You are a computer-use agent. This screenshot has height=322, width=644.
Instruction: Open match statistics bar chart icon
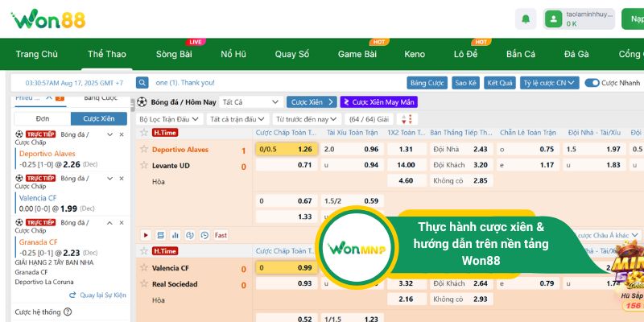(175, 235)
